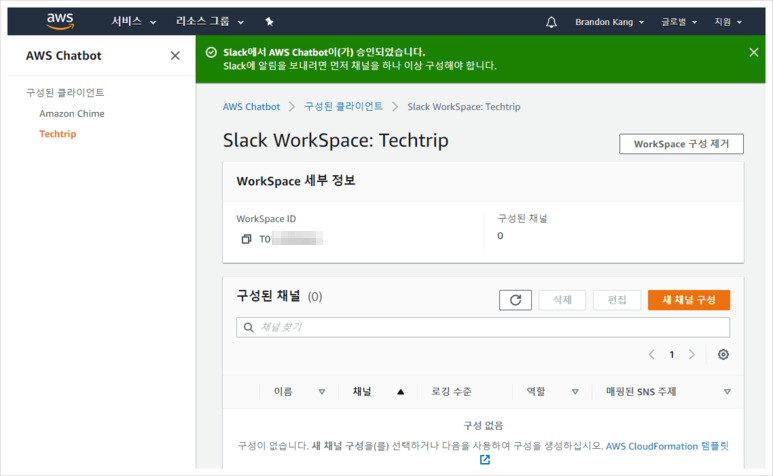Expand the 글로벌 region selector
This screenshot has width=773, height=476.
click(x=679, y=22)
